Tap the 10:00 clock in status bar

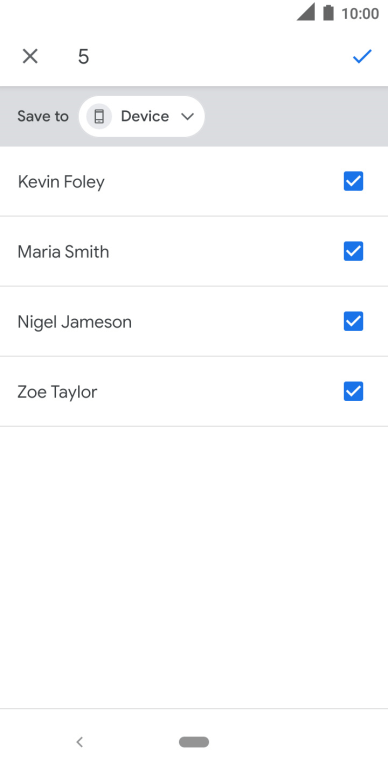[x=360, y=13]
